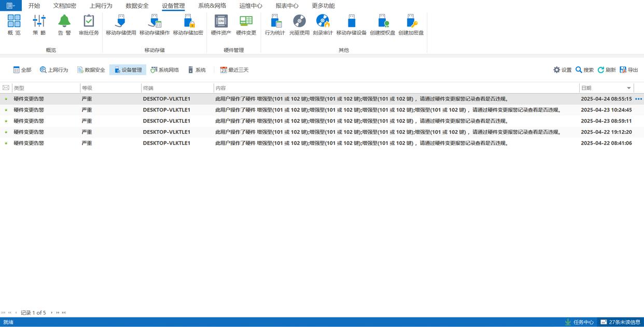Open 光驱使用 optical drive usage
Image resolution: width=644 pixels, height=327 pixels.
click(x=299, y=25)
